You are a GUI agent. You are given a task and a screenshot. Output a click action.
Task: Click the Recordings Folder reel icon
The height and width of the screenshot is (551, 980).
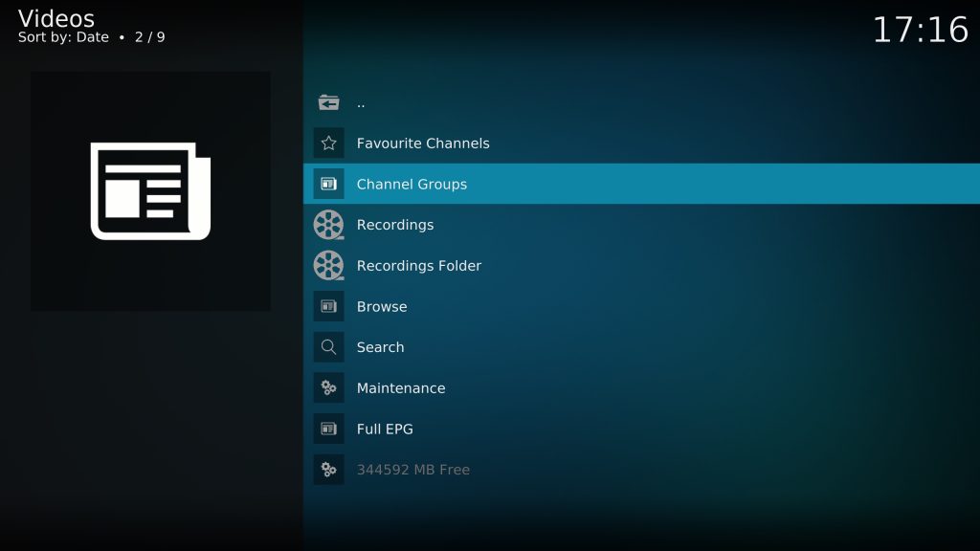click(x=329, y=265)
